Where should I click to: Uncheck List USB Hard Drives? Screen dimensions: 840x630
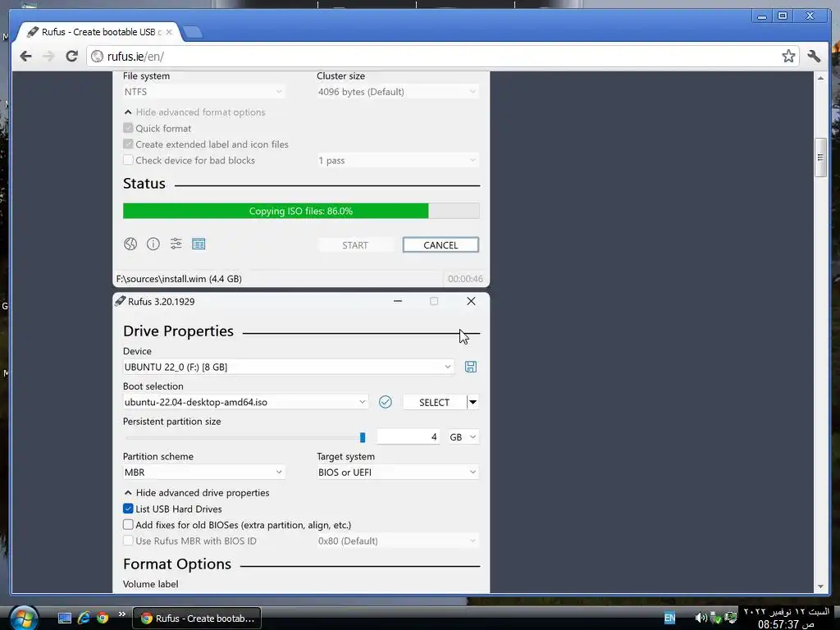tap(128, 509)
